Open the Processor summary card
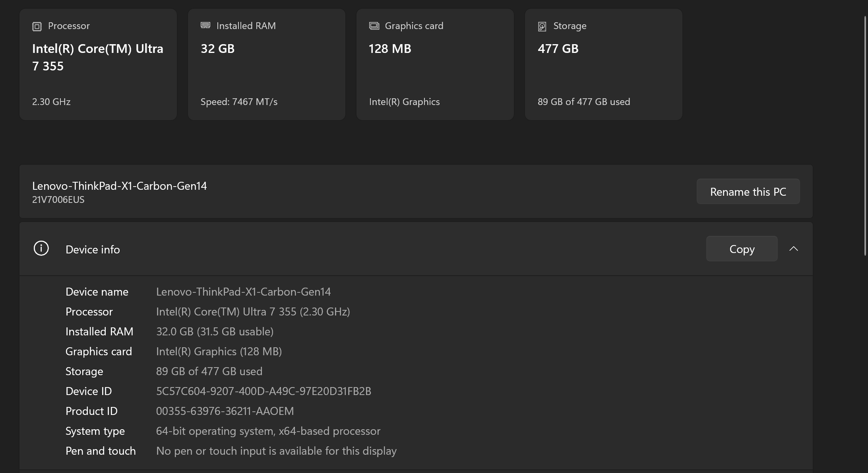 tap(98, 64)
